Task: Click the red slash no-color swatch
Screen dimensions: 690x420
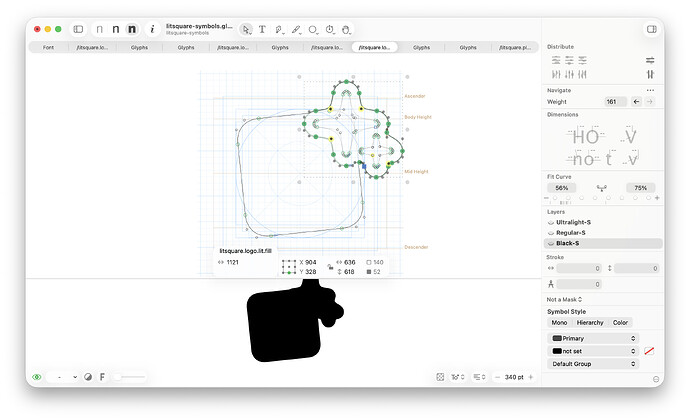Action: [x=649, y=351]
